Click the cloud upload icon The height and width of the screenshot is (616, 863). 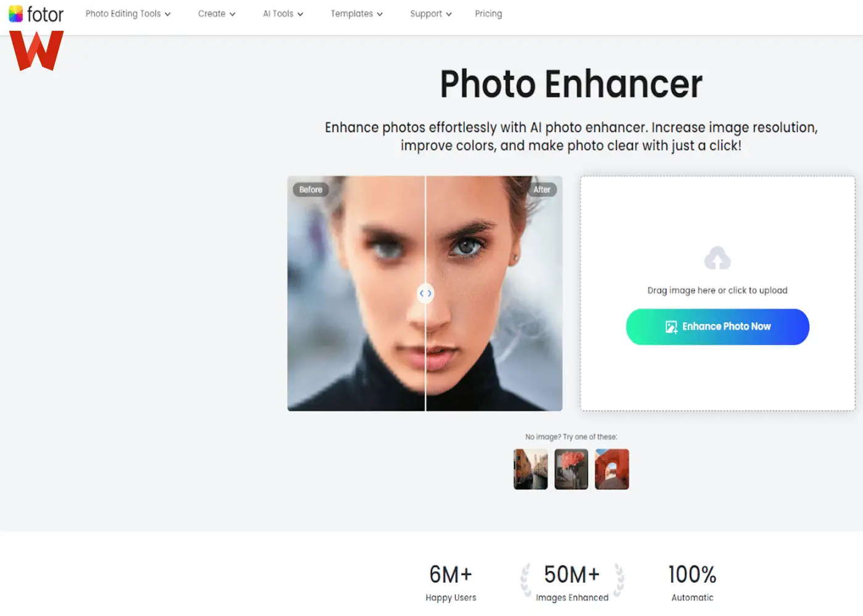[717, 258]
